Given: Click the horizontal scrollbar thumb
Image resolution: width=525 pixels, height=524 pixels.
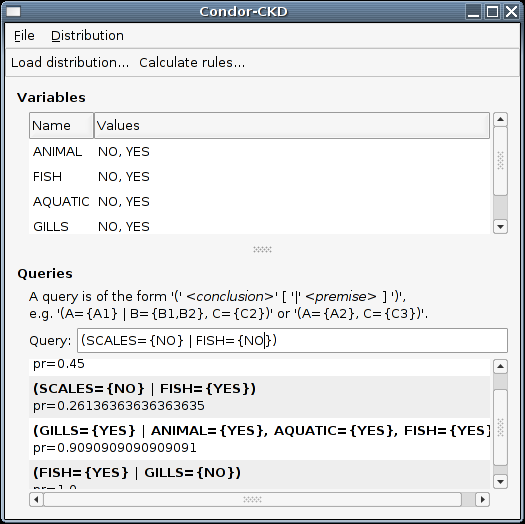Looking at the screenshot, I should (x=252, y=500).
